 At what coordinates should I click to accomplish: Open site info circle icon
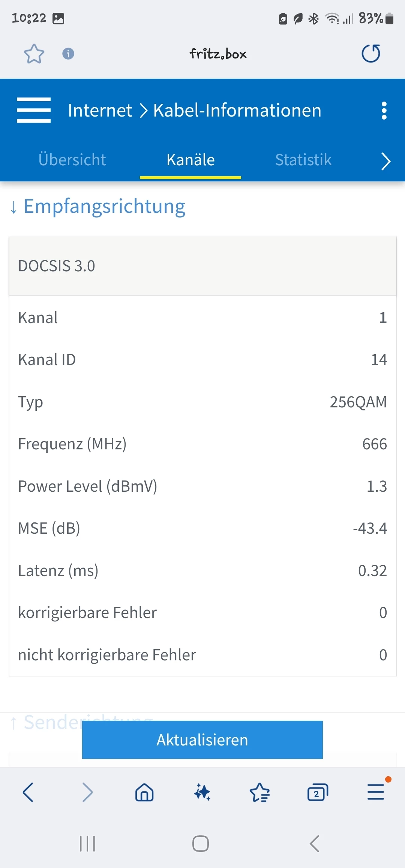[68, 54]
